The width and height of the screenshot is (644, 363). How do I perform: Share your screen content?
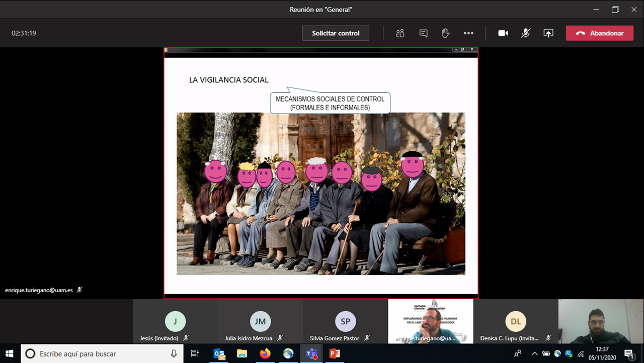(x=548, y=33)
